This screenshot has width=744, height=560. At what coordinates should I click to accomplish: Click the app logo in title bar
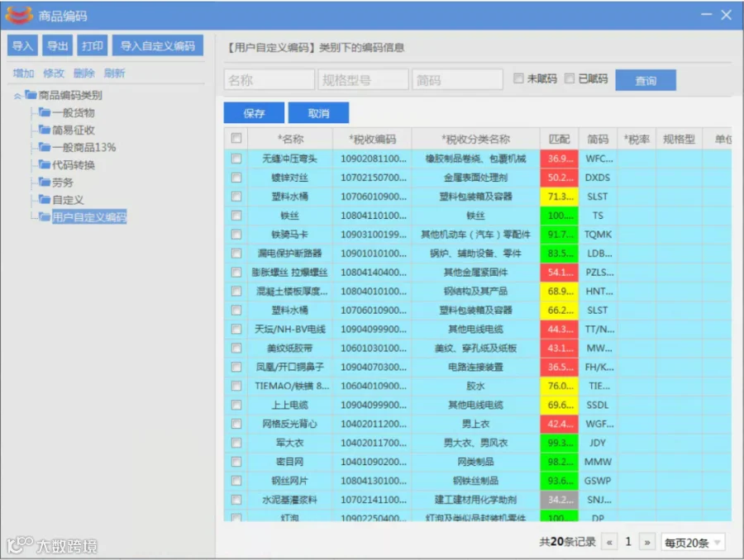pos(19,16)
